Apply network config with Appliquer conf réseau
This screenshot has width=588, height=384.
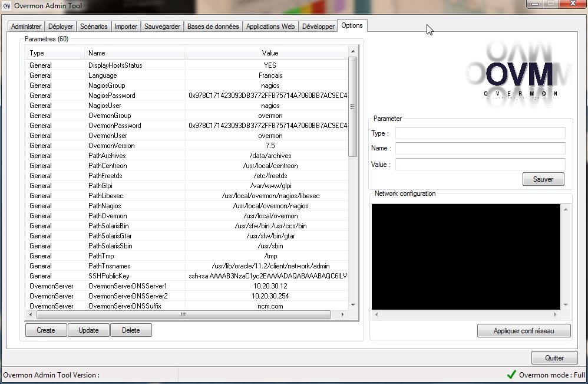[x=524, y=331]
